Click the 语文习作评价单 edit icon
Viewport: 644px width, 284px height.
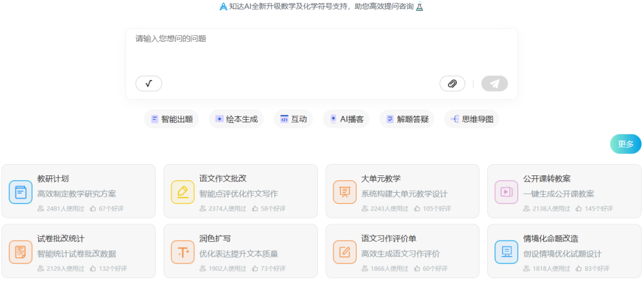click(x=345, y=252)
